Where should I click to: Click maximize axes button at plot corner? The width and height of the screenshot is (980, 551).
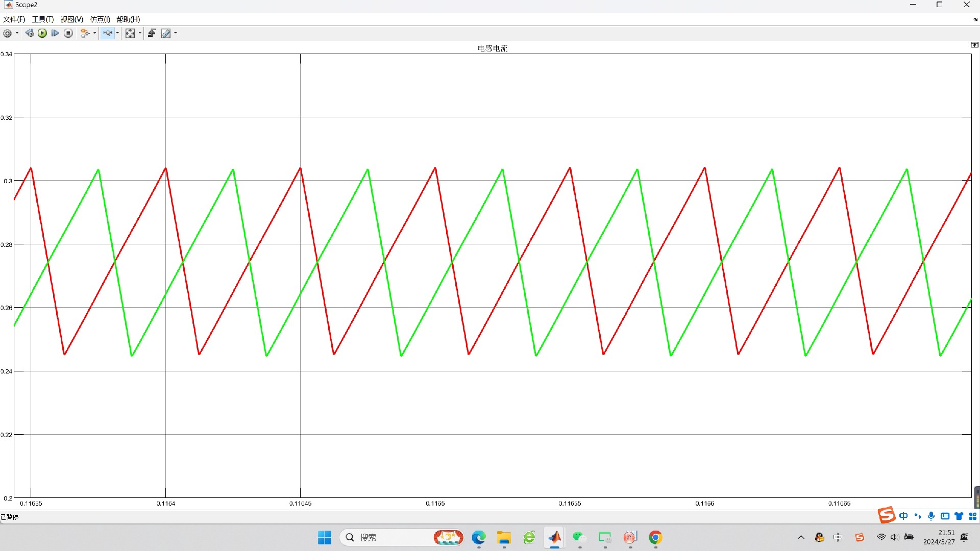pyautogui.click(x=974, y=45)
